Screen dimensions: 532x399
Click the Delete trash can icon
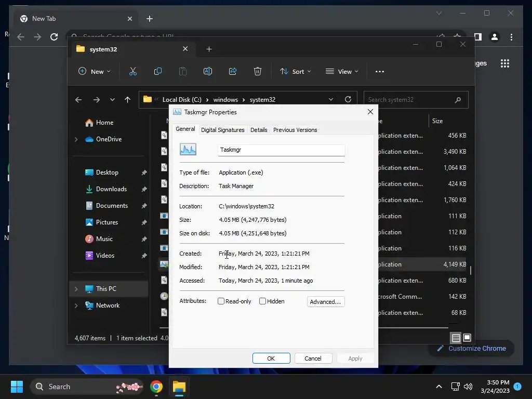pyautogui.click(x=258, y=72)
